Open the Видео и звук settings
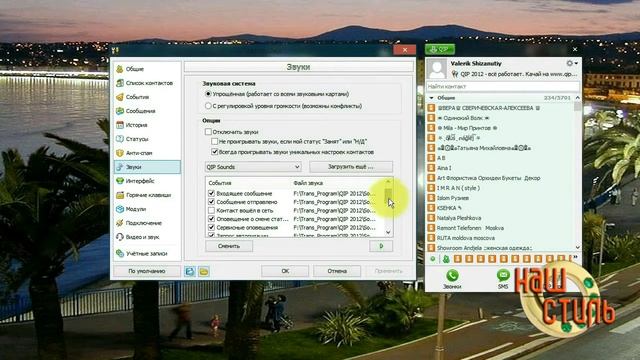This screenshot has height=360, width=640. 147,237
